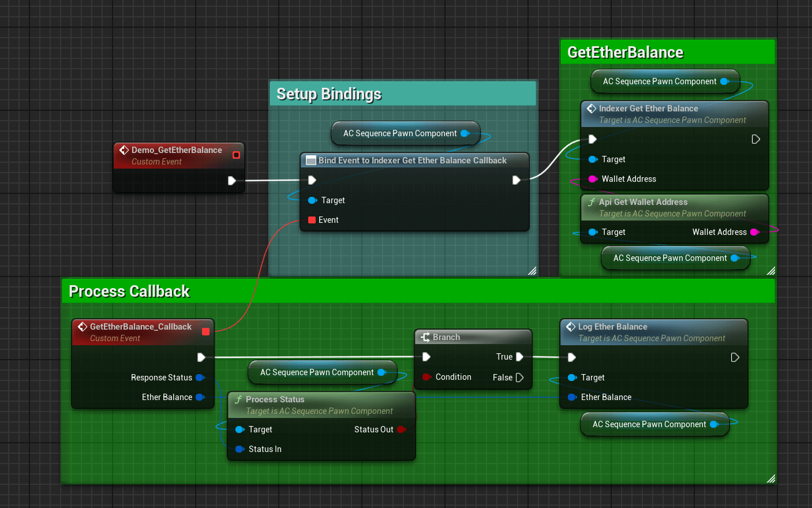Click the Log Ether Balance execution output pin

pos(735,357)
